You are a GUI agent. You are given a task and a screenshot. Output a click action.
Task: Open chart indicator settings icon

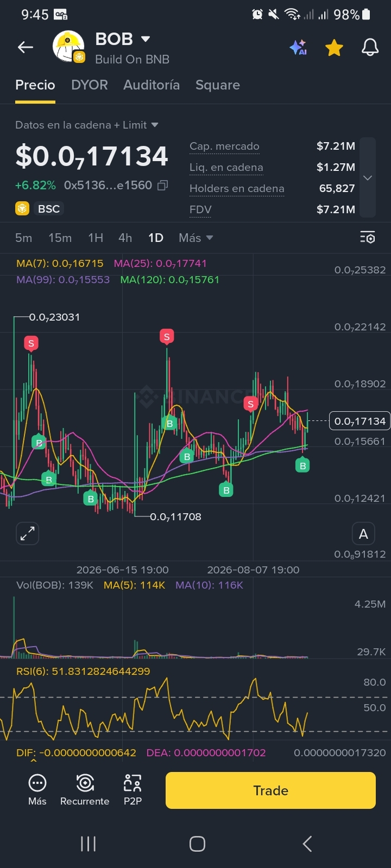[368, 238]
